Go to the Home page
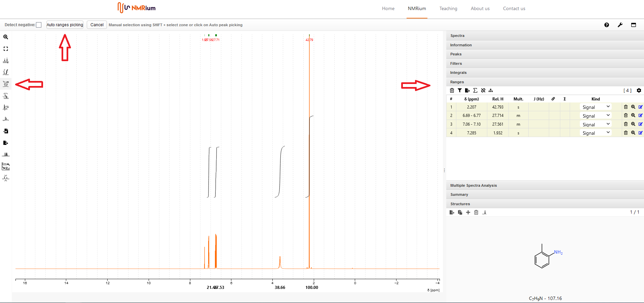This screenshot has height=303, width=644. click(x=388, y=8)
